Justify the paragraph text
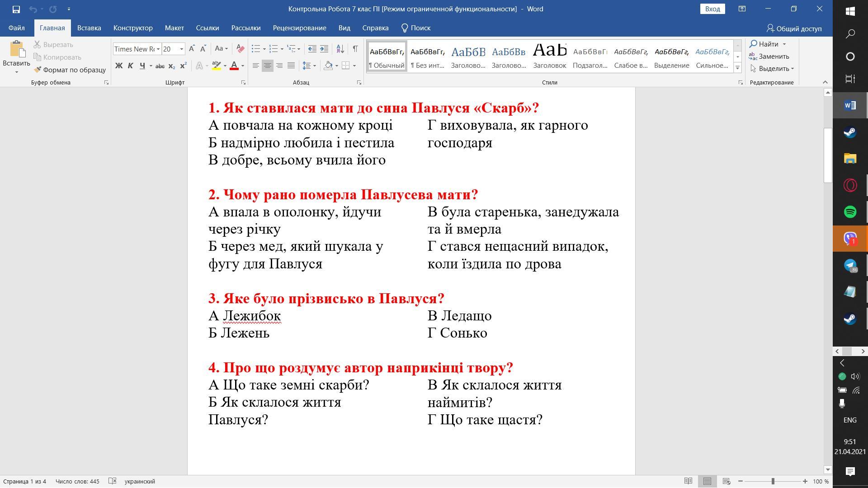 click(x=291, y=66)
